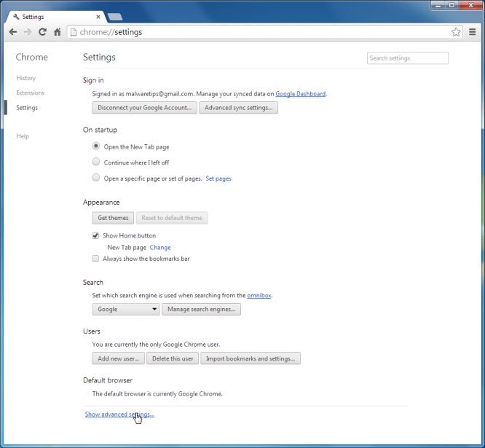Click the Get themes button
485x448 pixels.
pyautogui.click(x=113, y=218)
